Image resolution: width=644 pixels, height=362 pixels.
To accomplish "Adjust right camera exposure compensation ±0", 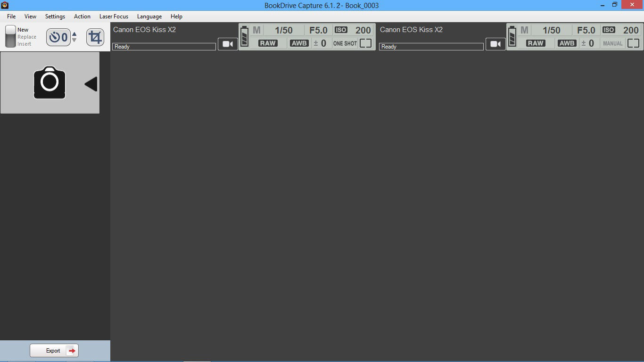I will click(588, 43).
